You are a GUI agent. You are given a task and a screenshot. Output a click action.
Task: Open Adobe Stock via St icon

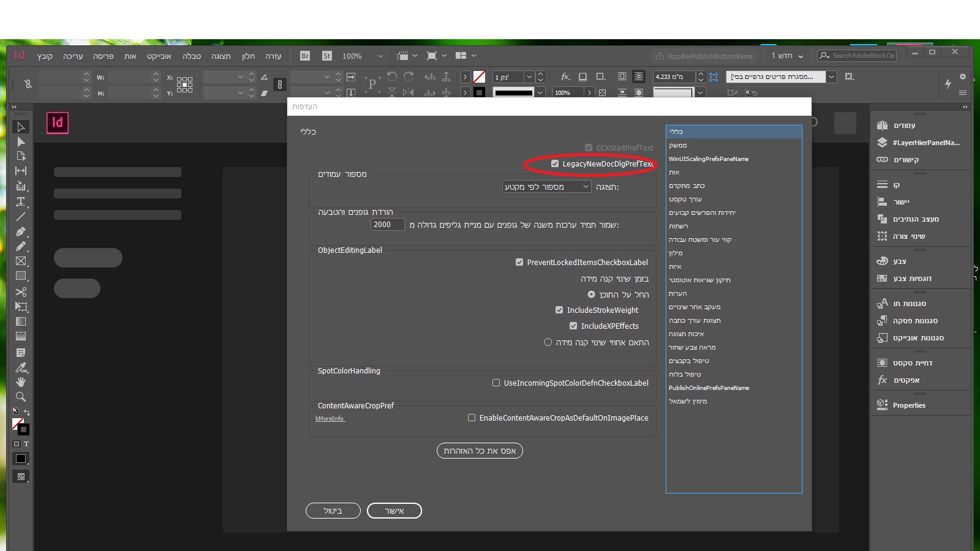(326, 56)
